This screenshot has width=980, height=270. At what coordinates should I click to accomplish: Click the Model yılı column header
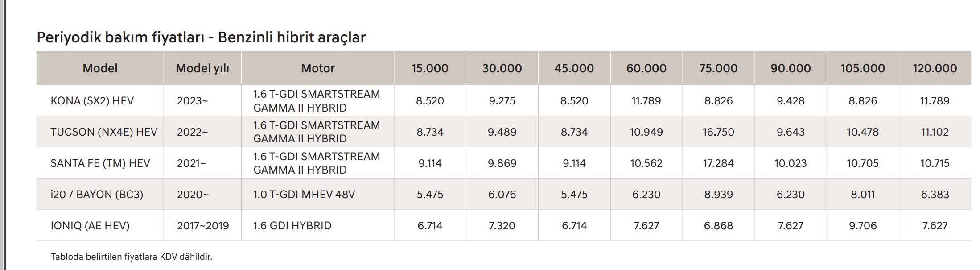tap(202, 68)
